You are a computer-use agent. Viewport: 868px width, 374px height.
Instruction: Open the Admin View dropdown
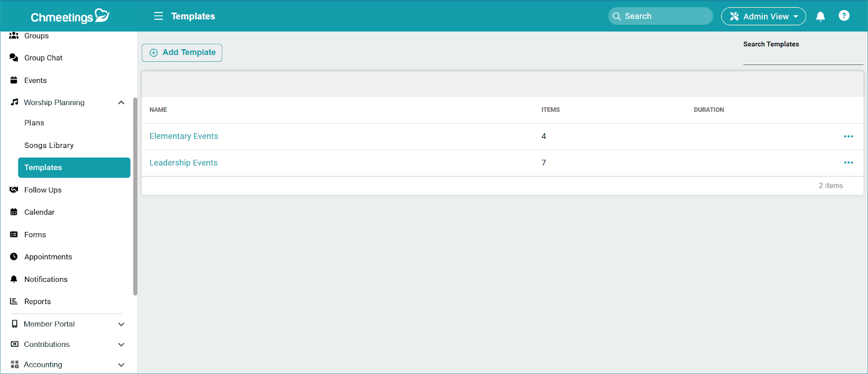pos(763,16)
